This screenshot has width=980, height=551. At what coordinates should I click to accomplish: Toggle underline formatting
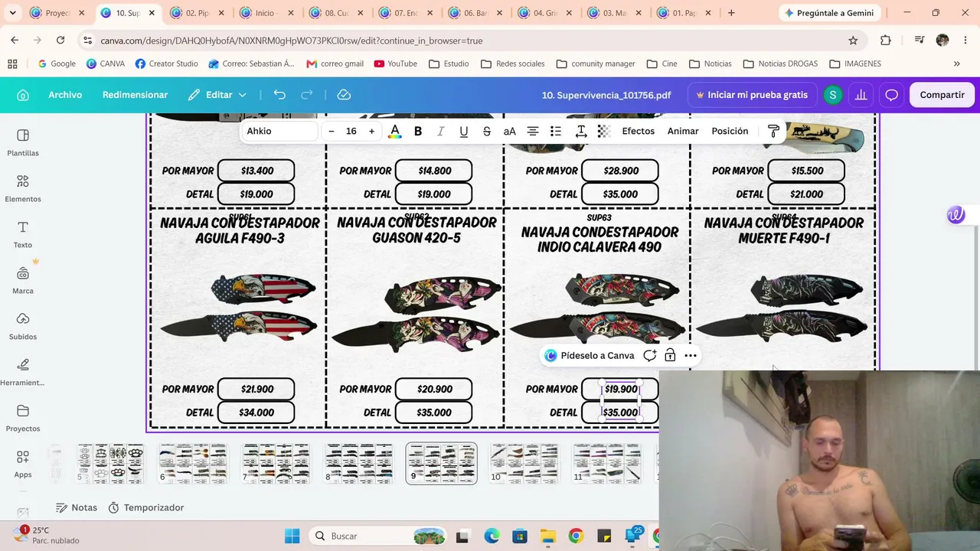[463, 132]
